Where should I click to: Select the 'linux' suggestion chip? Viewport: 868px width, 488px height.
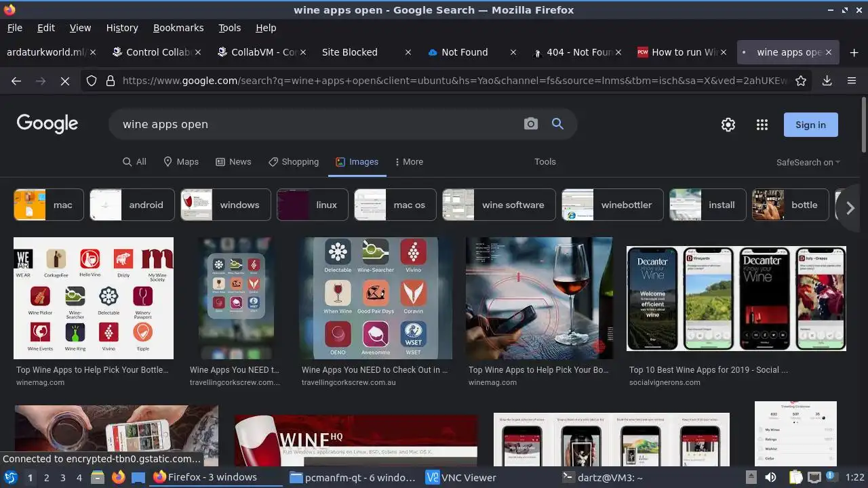[313, 205]
